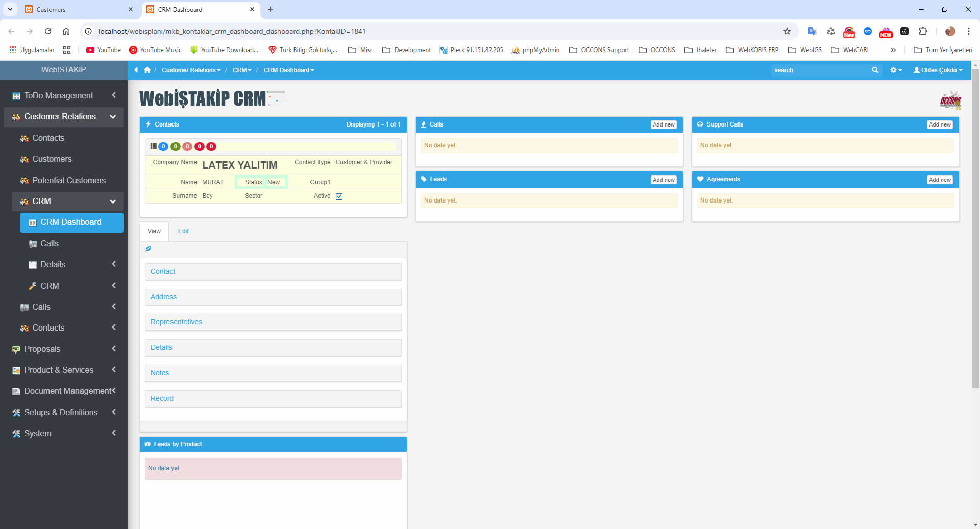Expand System in sidebar
The image size is (980, 529).
(64, 433)
